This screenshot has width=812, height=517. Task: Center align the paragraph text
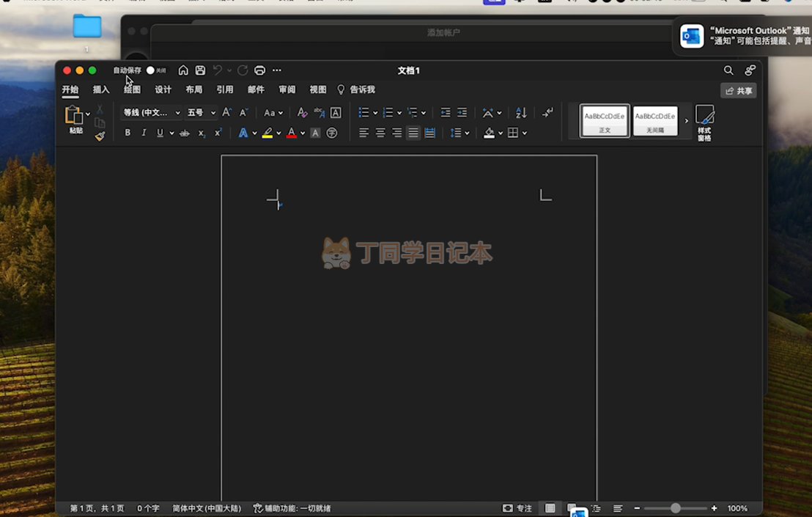[x=380, y=133]
